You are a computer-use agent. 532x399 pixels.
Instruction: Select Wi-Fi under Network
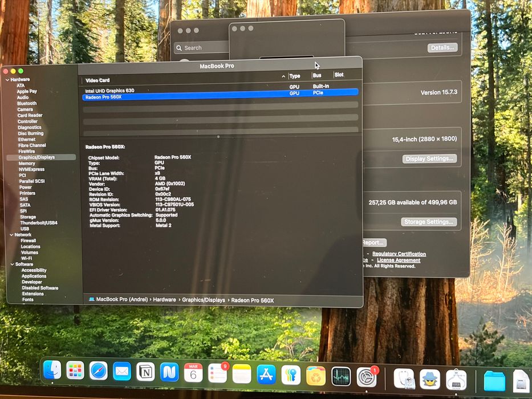(x=26, y=258)
